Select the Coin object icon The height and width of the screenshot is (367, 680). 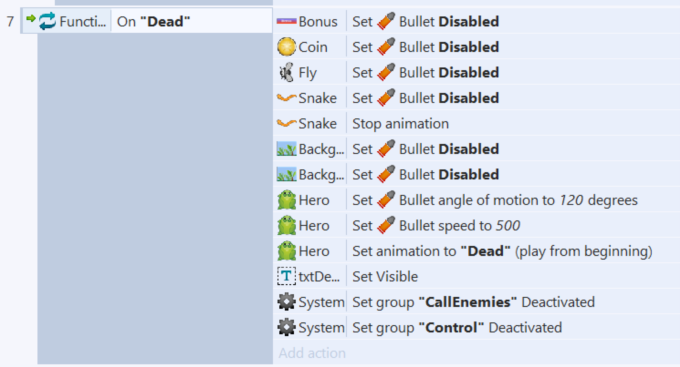click(286, 46)
